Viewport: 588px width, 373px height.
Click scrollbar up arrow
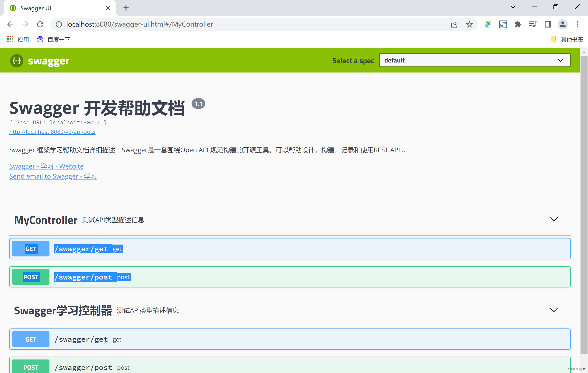pyautogui.click(x=584, y=52)
